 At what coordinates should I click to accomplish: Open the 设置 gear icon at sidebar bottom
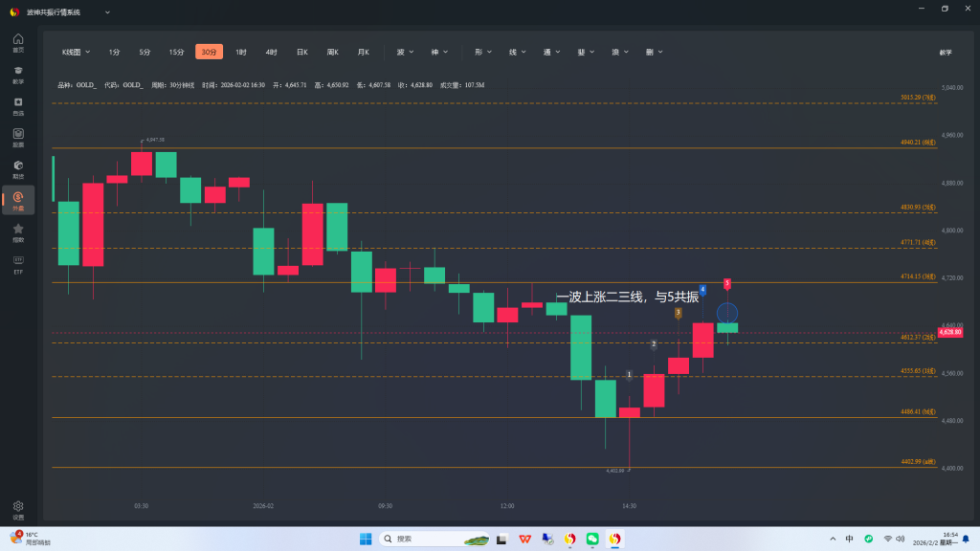18,509
